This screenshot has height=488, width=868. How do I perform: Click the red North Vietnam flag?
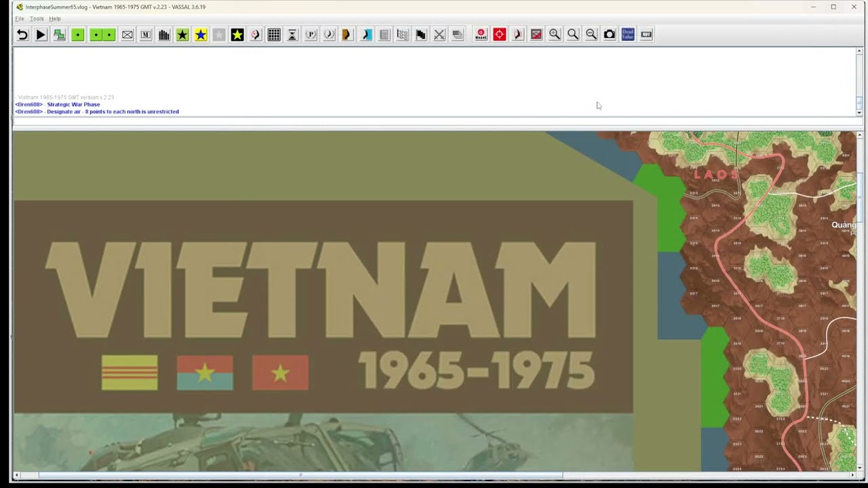pos(280,372)
